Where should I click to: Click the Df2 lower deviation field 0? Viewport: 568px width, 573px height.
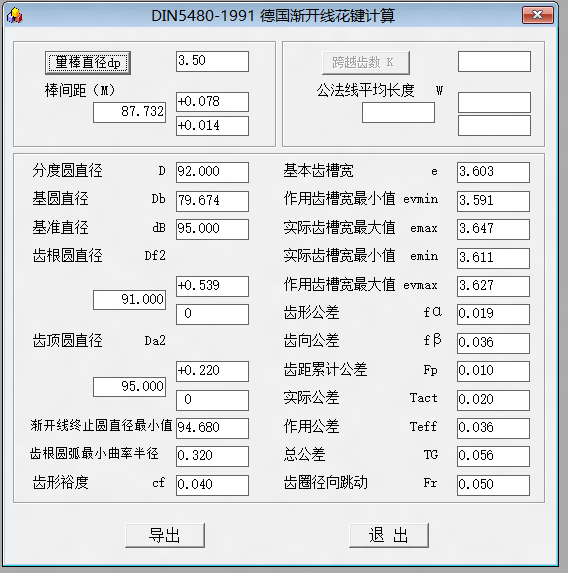[x=212, y=314]
